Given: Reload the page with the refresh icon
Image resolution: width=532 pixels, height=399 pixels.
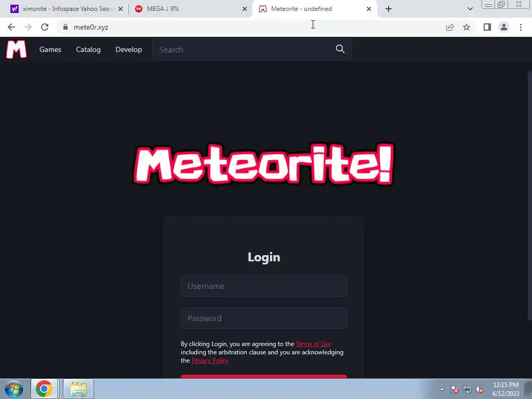Looking at the screenshot, I should point(45,27).
